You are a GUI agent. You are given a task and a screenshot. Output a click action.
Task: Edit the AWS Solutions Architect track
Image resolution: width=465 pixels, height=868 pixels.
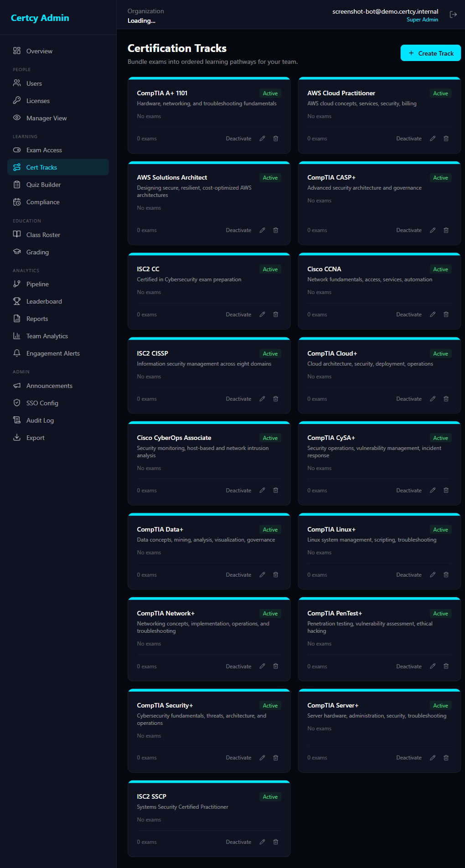click(262, 230)
